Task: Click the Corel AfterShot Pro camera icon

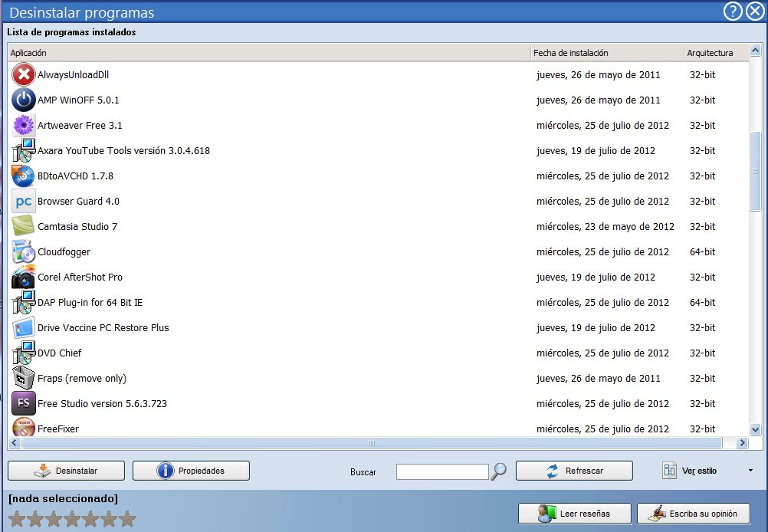Action: (x=23, y=277)
